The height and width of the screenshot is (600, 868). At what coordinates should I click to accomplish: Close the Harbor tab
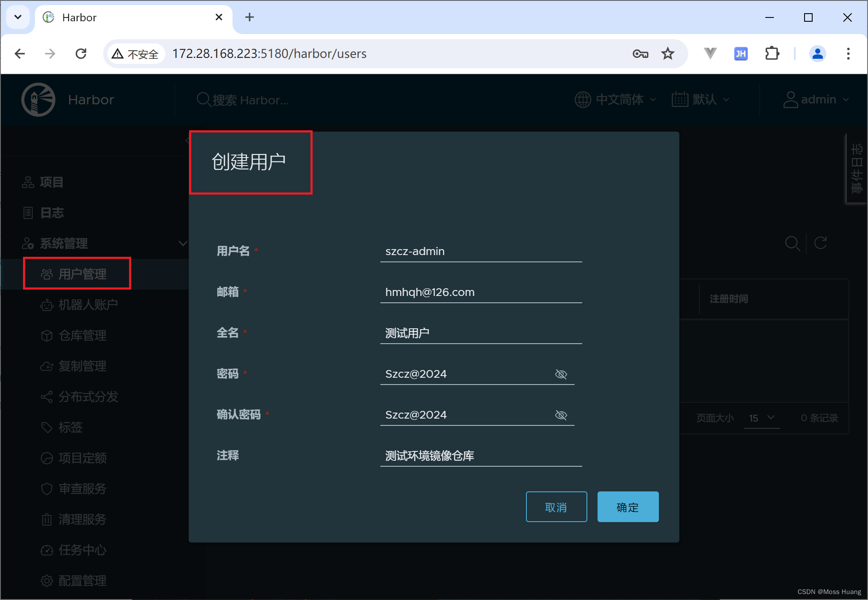tap(219, 17)
